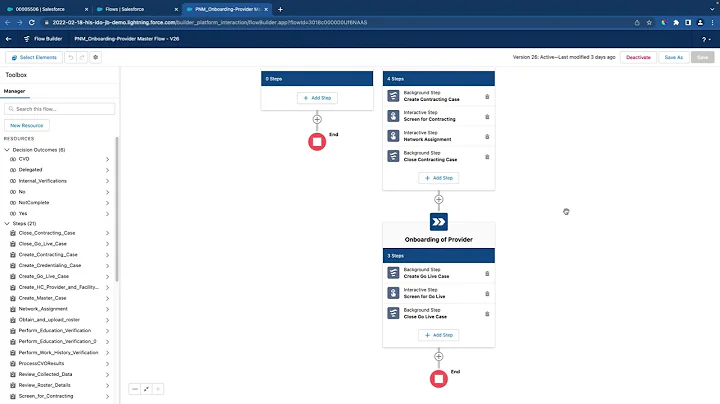The width and height of the screenshot is (720, 404).
Task: Select the Perform_Work_History_Verification resource
Action: (x=58, y=353)
